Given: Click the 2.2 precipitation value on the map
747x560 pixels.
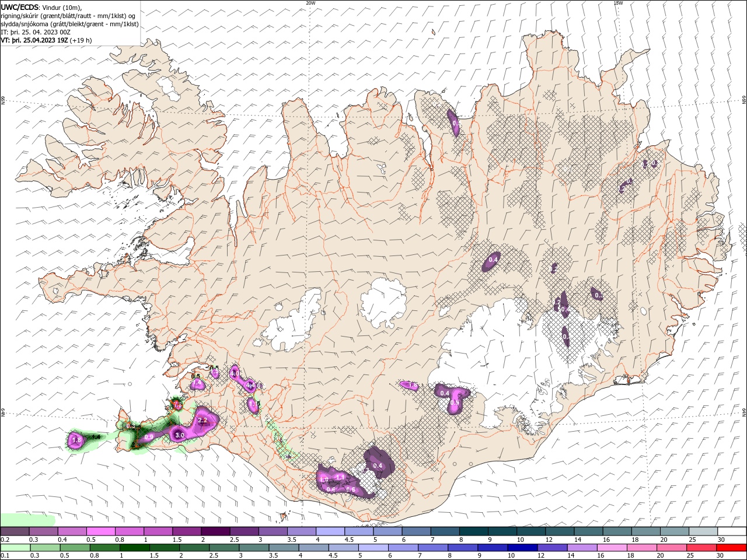Looking at the screenshot, I should pos(203,420).
